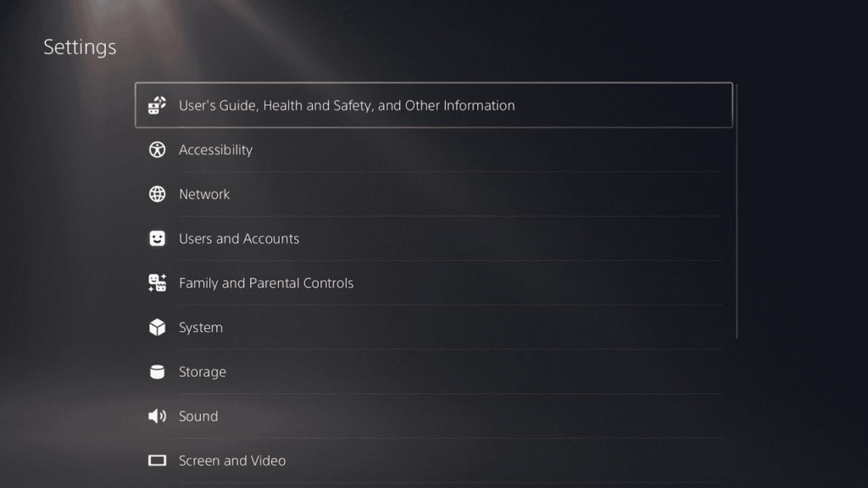Click the settings list vertical scrollbar
The width and height of the screenshot is (868, 488).
click(x=737, y=211)
